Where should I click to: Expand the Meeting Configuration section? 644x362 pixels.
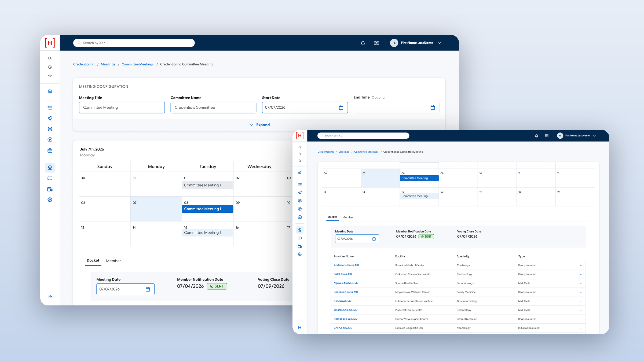click(259, 125)
